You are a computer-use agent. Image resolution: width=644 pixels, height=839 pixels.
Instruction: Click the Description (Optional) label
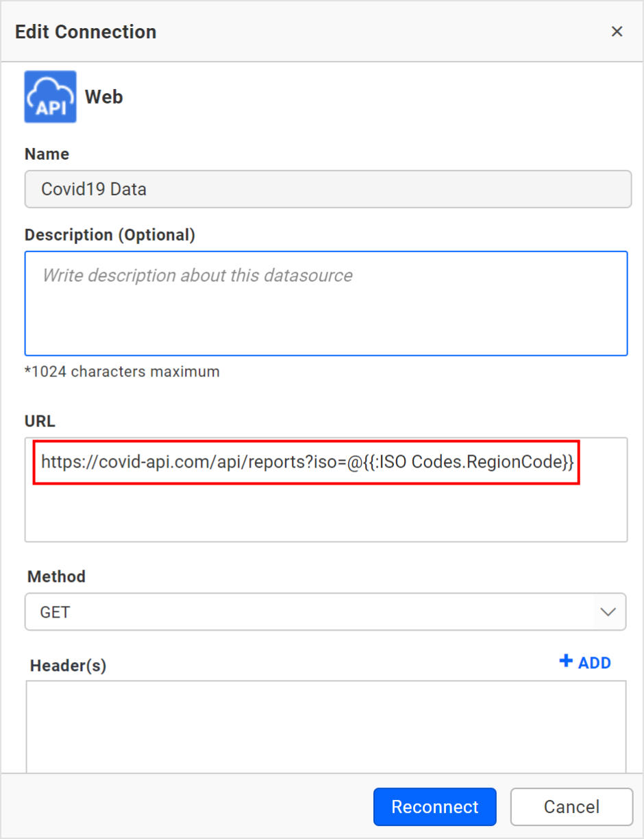[110, 235]
